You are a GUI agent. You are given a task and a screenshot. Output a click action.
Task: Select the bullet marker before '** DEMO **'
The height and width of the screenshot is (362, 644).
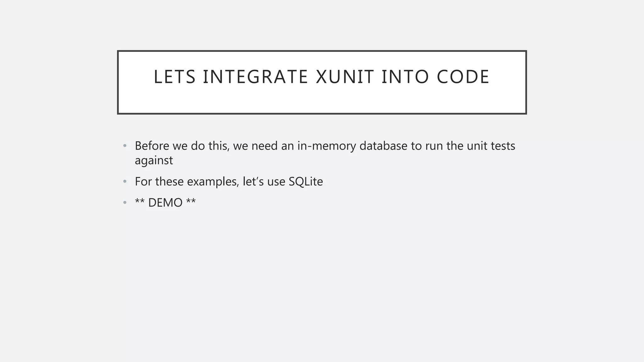125,203
